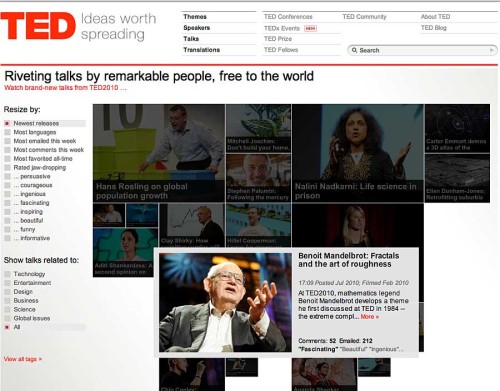The image size is (500, 391).
Task: Open blonde woman talk thumbnail above popup
Action: 358,225
